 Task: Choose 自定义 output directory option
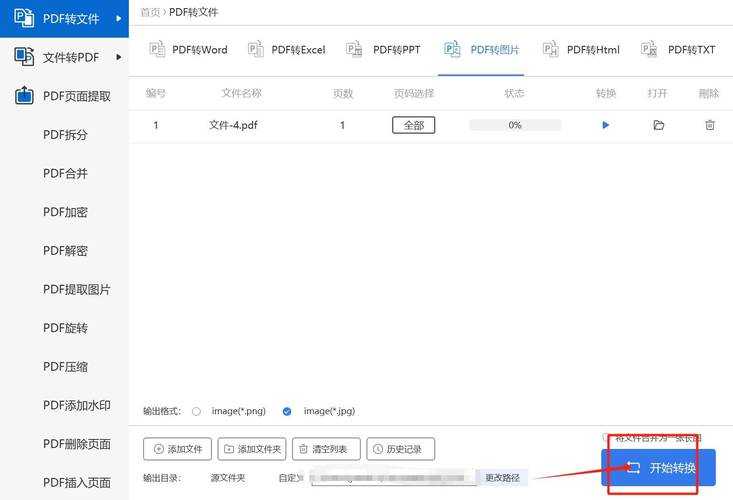click(x=291, y=478)
